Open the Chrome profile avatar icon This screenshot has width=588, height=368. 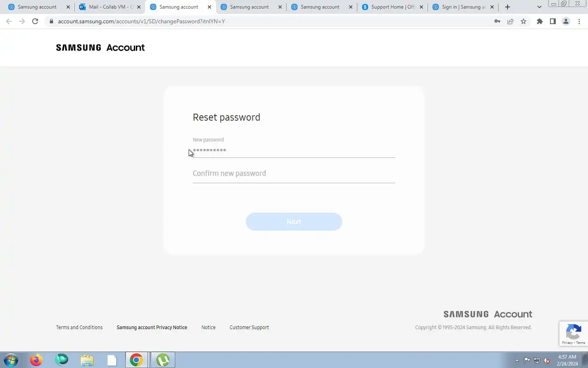coord(566,21)
